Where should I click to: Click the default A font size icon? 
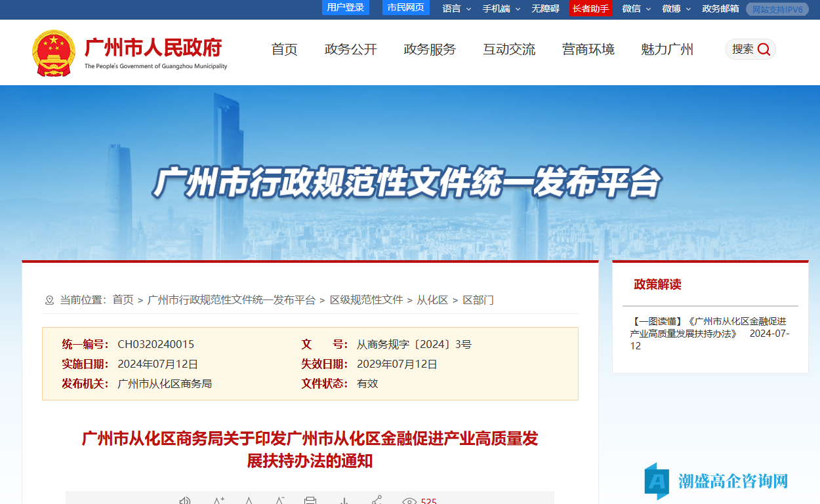(x=249, y=499)
